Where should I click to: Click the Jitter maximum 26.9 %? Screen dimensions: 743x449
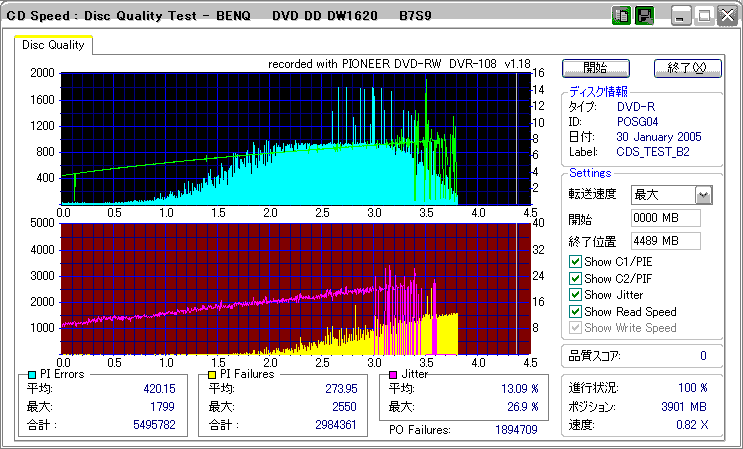(523, 407)
